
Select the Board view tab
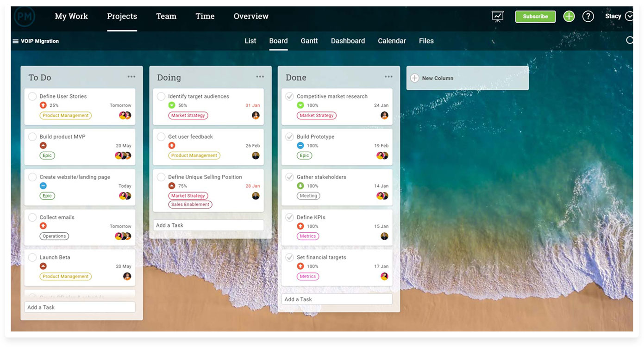coord(278,41)
